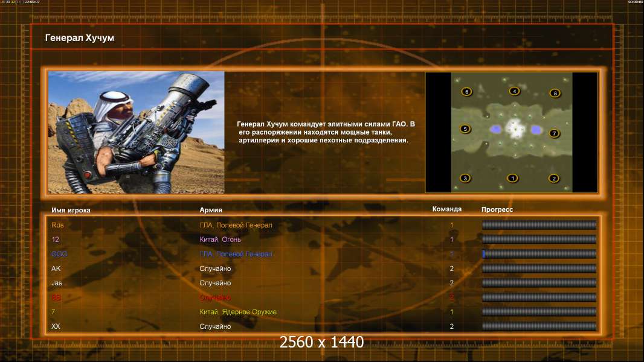Image resolution: width=644 pixels, height=362 pixels.
Task: Click the 'Прогресс' column header
Action: click(497, 209)
